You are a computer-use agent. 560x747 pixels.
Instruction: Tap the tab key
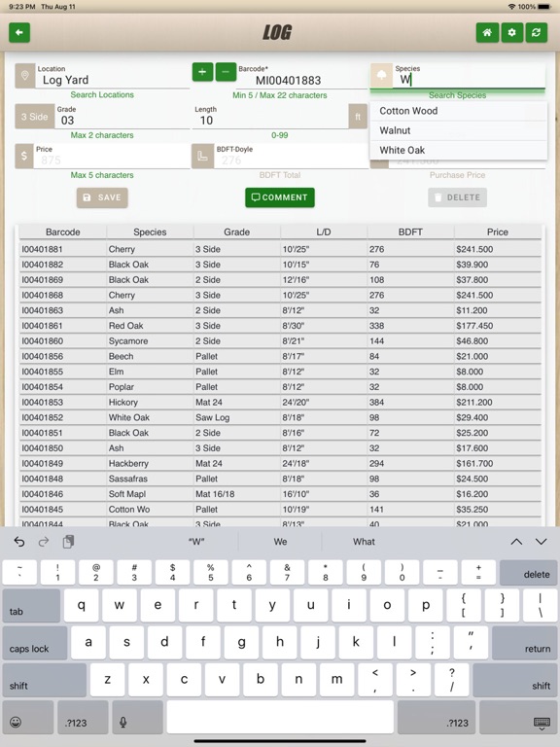31,606
